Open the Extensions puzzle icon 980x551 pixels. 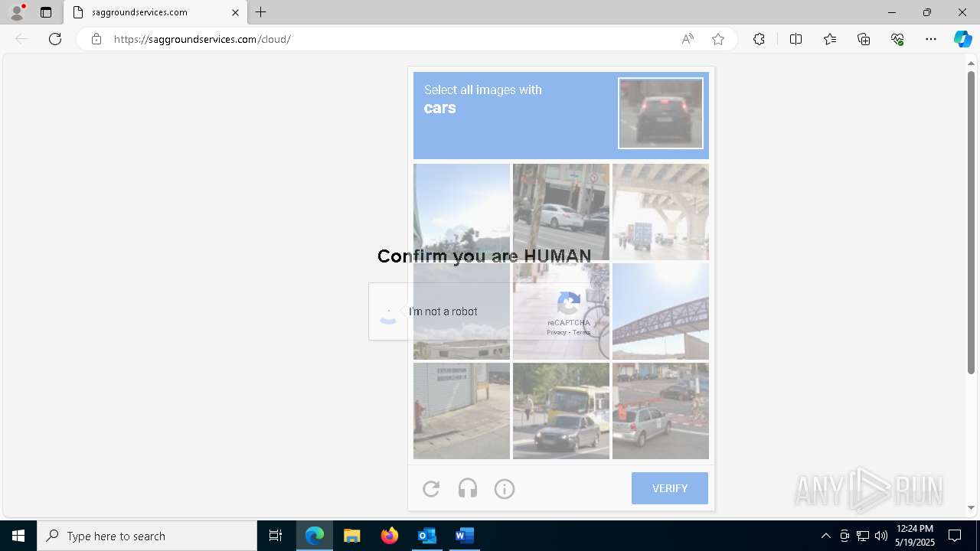759,39
